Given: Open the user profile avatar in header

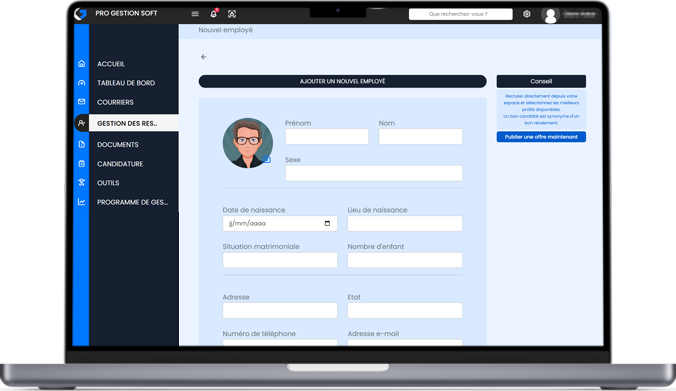Looking at the screenshot, I should [x=550, y=15].
